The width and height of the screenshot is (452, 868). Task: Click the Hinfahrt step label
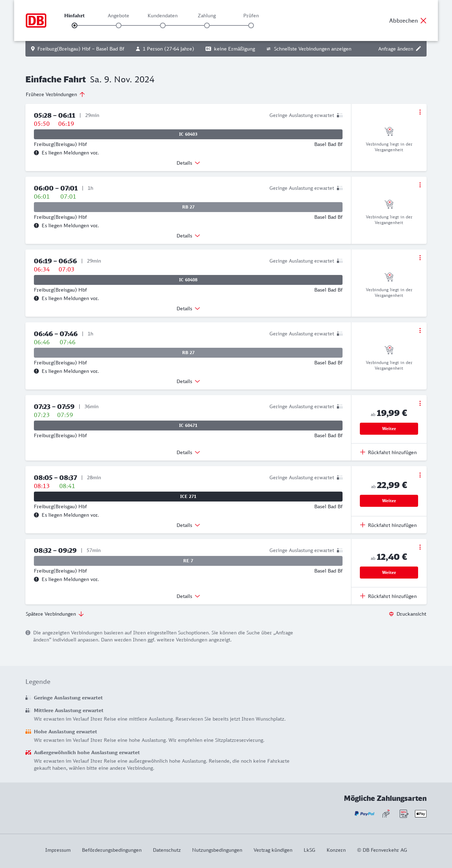coord(75,16)
